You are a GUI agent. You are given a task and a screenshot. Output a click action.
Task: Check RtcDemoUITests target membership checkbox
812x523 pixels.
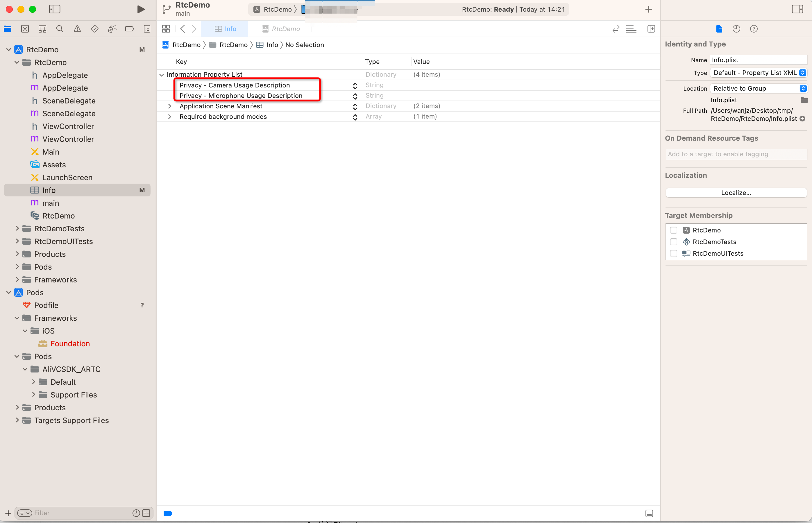673,253
